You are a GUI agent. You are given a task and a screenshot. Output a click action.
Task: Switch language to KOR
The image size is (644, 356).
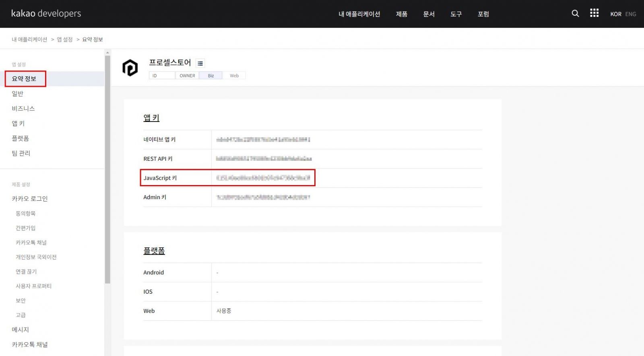(x=616, y=14)
